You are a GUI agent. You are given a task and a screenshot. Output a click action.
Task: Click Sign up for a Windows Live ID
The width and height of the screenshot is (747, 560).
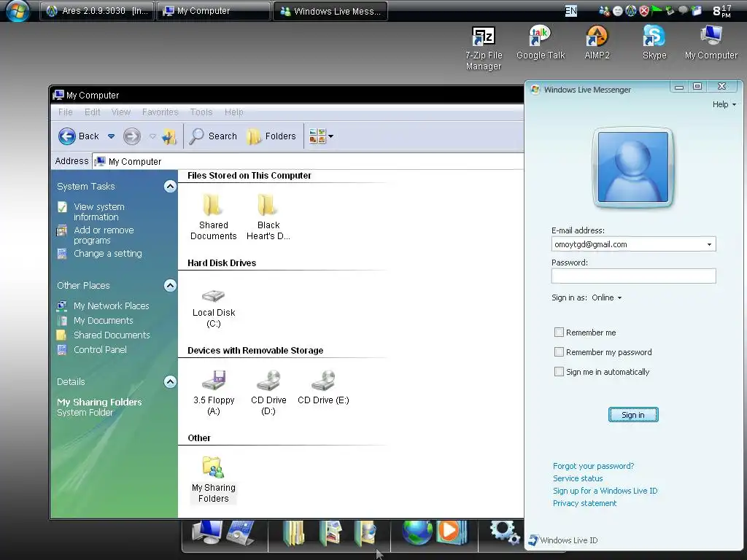click(x=605, y=491)
